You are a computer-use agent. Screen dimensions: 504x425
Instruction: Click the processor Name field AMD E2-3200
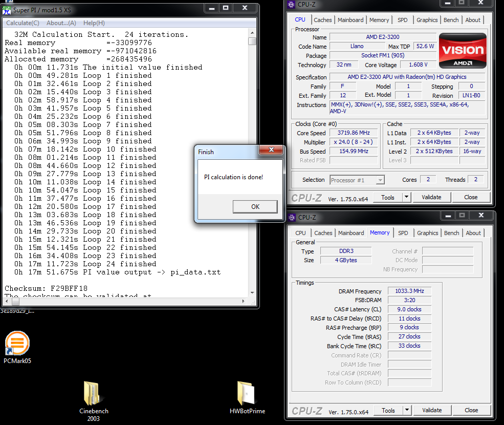383,37
